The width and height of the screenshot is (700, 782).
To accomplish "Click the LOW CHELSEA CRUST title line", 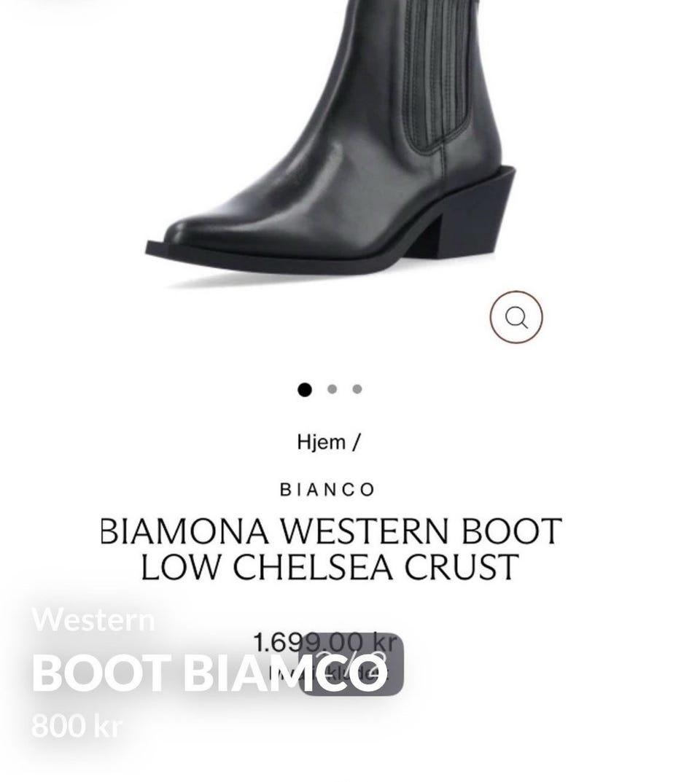I will [x=330, y=566].
